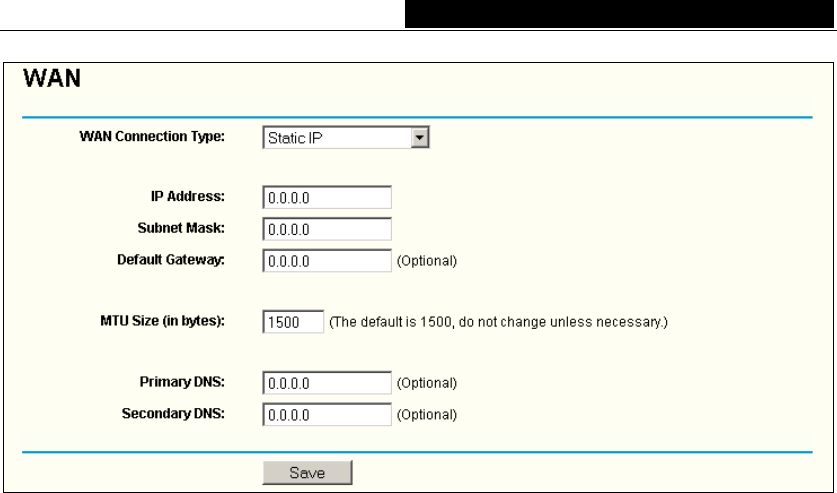The height and width of the screenshot is (493, 837).
Task: Click the MTU default 1500 note text
Action: point(498,322)
